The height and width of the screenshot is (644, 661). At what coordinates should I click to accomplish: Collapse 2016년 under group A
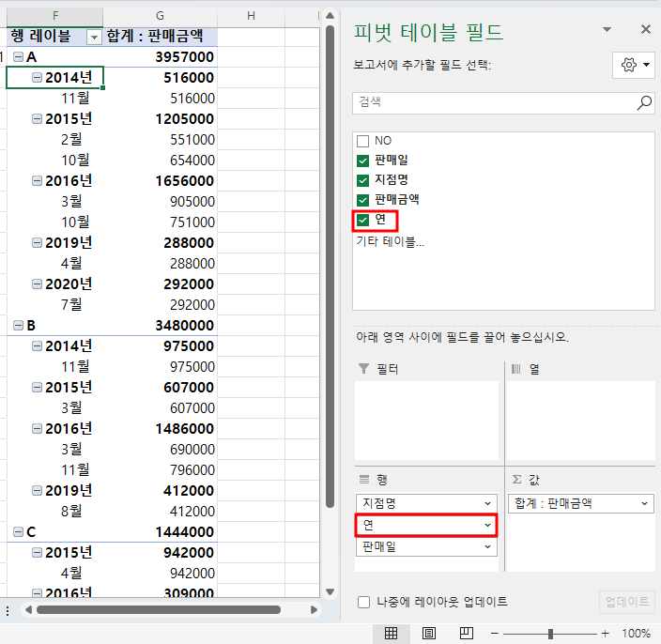pos(38,181)
